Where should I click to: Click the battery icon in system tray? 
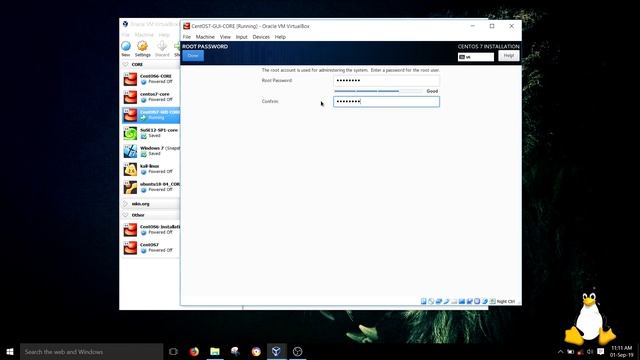(571, 352)
